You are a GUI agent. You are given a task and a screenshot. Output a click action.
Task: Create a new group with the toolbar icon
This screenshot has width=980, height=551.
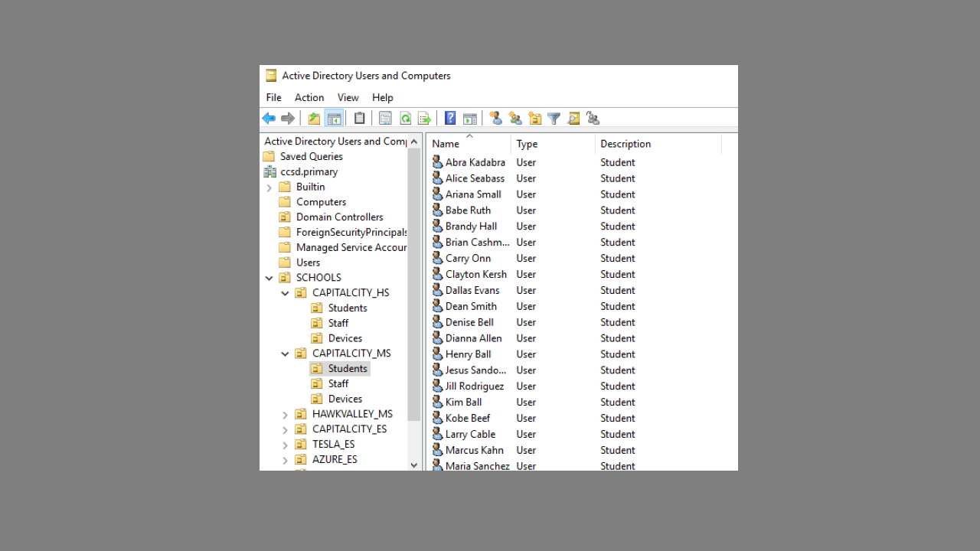(x=515, y=119)
